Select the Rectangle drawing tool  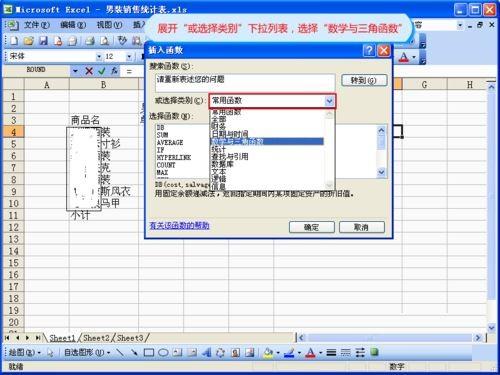click(149, 352)
